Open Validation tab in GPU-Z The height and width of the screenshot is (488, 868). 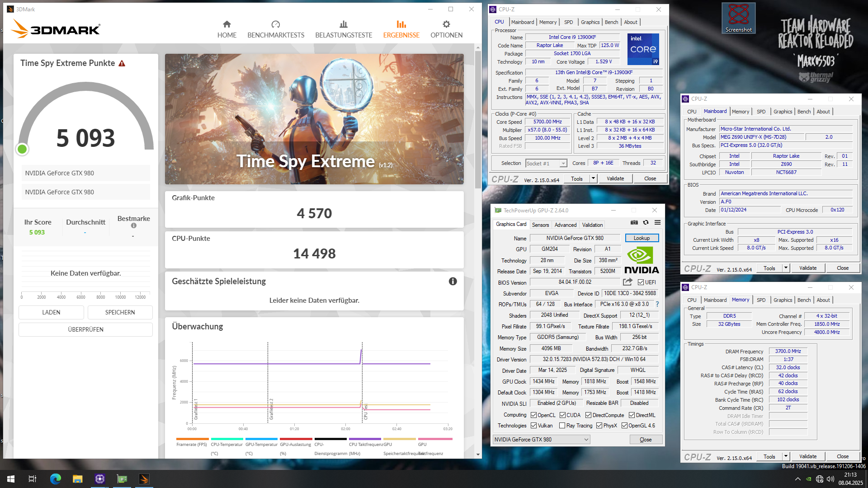coord(592,225)
